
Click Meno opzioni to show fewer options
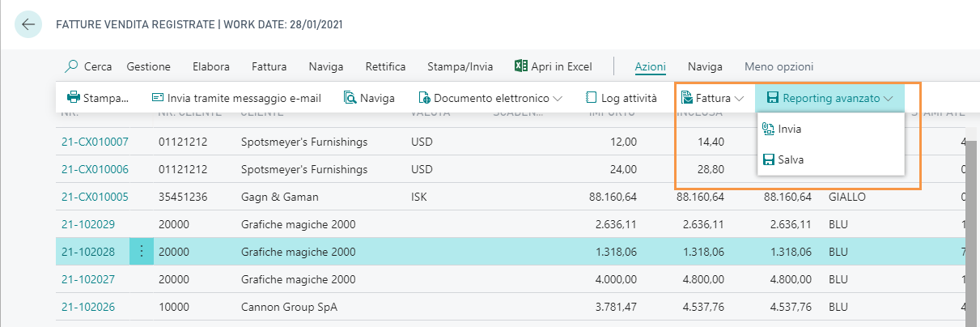pyautogui.click(x=778, y=66)
